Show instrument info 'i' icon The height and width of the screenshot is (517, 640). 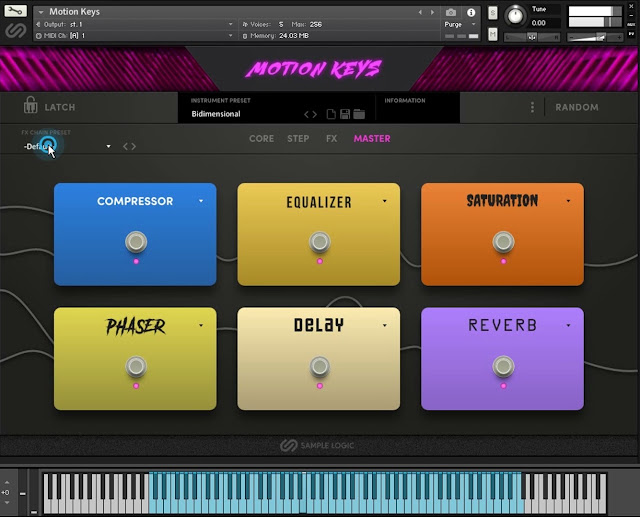[x=471, y=13]
